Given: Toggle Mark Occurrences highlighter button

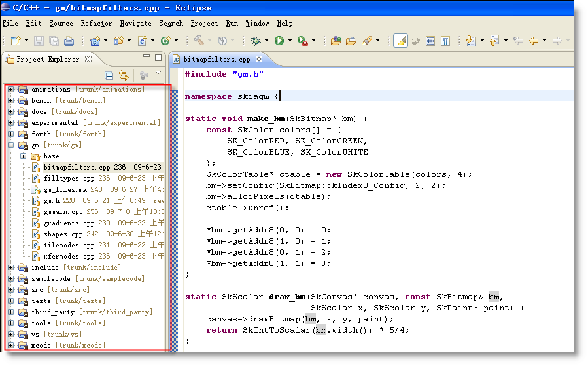Looking at the screenshot, I should point(400,41).
